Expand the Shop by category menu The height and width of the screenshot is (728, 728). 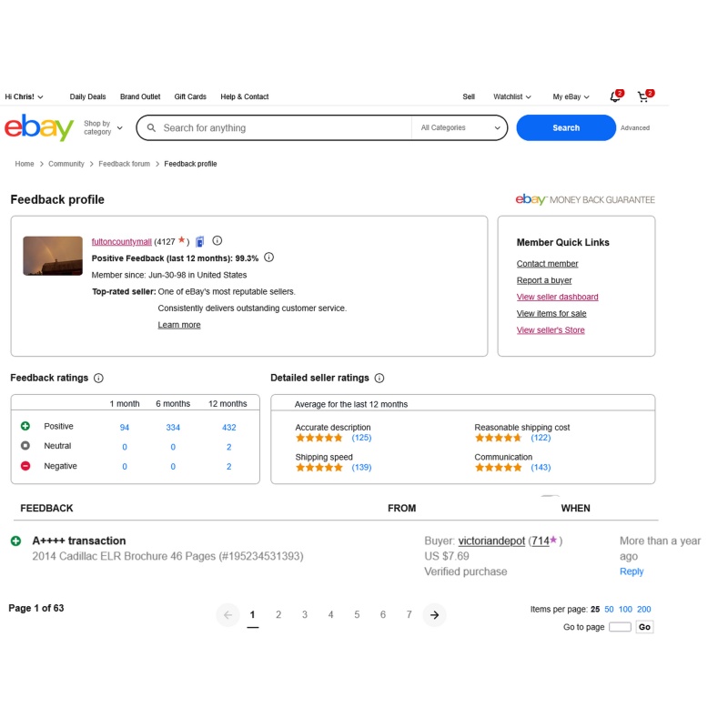coord(103,127)
